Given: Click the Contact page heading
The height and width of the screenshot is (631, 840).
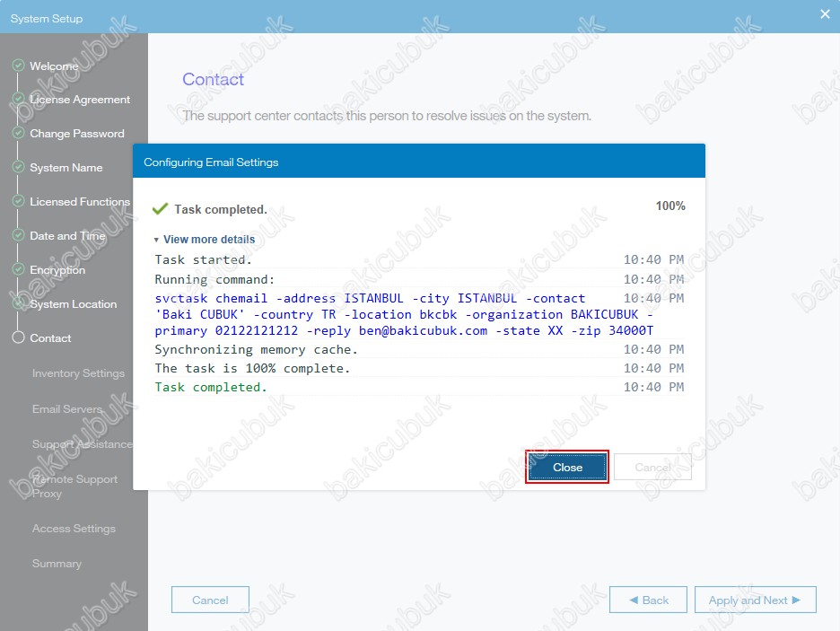Looking at the screenshot, I should [213, 79].
